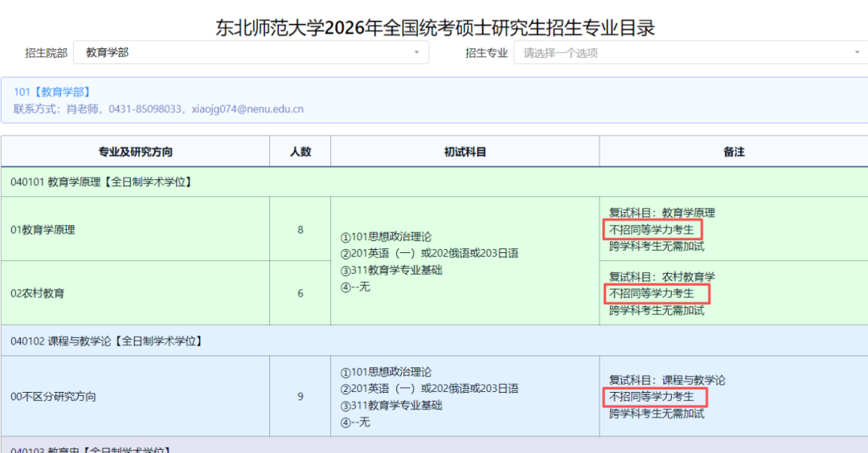Click the highlighted 不招同等学力考生 under 复试科目：课程与教学论
Screen dimensions: 868x453
(x=651, y=397)
